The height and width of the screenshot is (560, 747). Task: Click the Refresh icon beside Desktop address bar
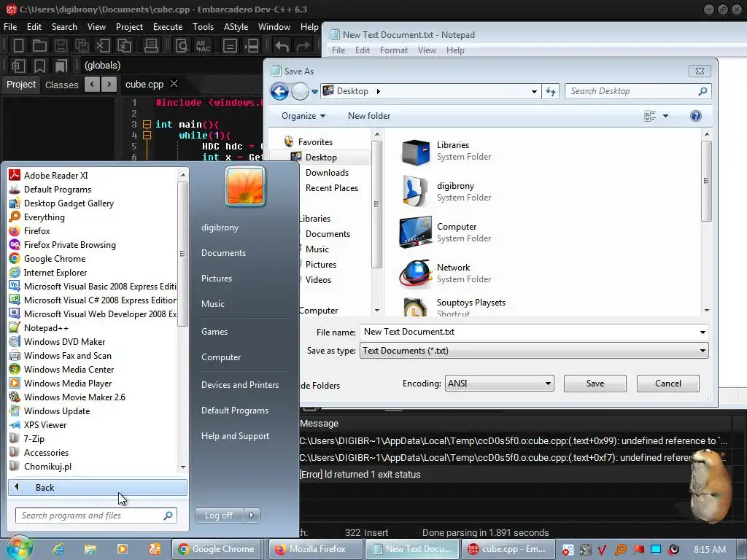tap(550, 91)
